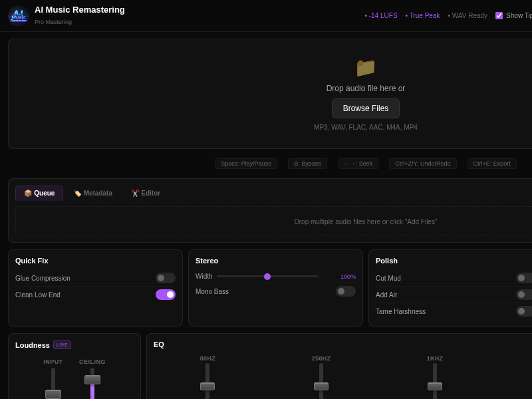Toggle the Show Tips checkbox
This screenshot has width=532, height=399.
tap(499, 15)
